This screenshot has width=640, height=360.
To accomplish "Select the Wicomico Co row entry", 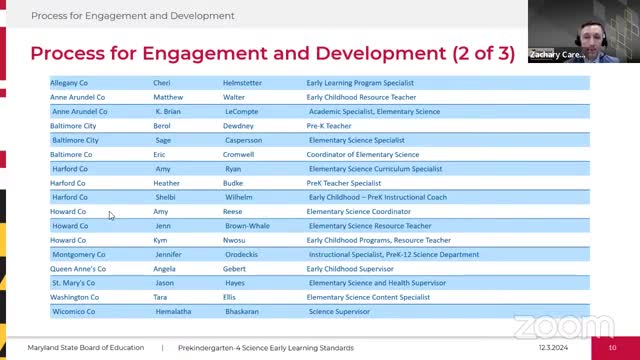I will (x=320, y=311).
